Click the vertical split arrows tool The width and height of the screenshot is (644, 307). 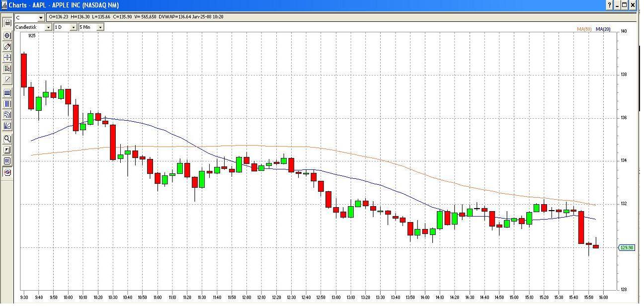7,58
